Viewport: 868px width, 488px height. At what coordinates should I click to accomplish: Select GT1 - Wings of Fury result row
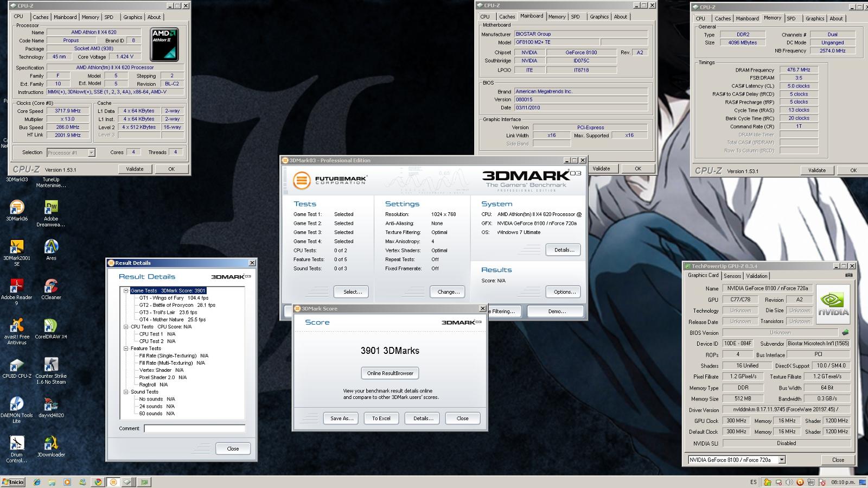point(174,297)
